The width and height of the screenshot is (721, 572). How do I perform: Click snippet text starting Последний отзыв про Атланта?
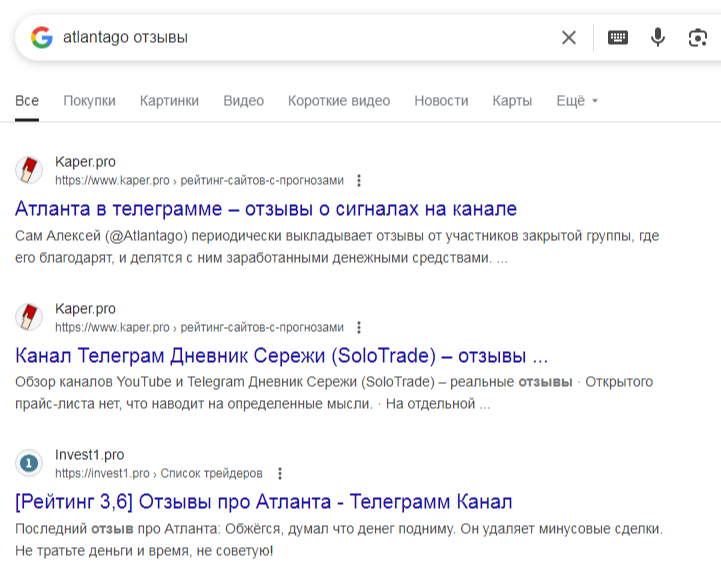click(339, 539)
